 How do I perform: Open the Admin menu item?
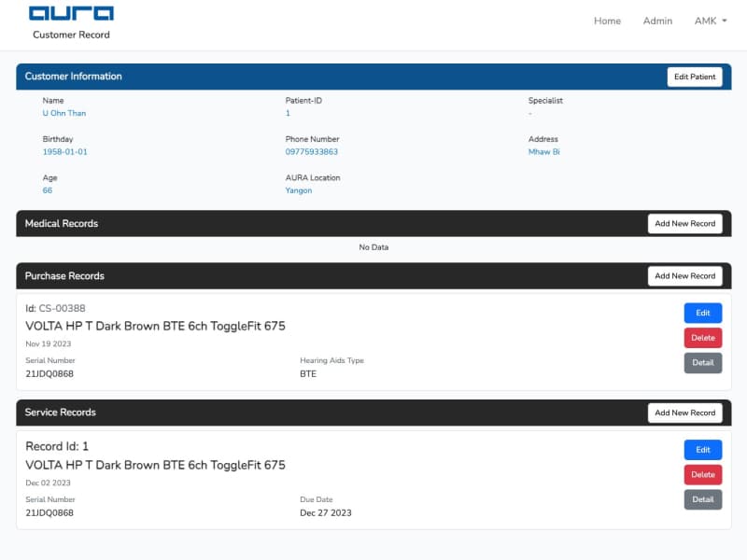[657, 21]
